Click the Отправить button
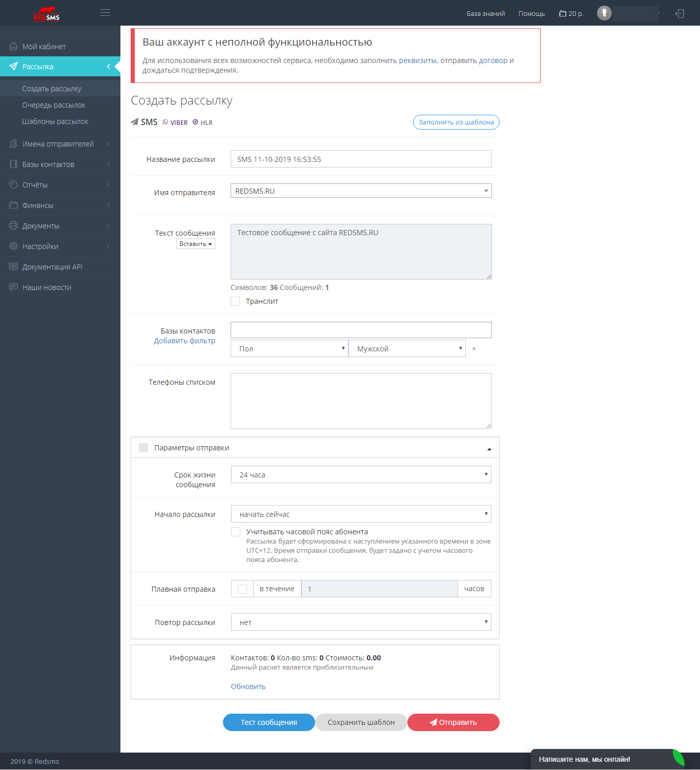 [x=454, y=722]
